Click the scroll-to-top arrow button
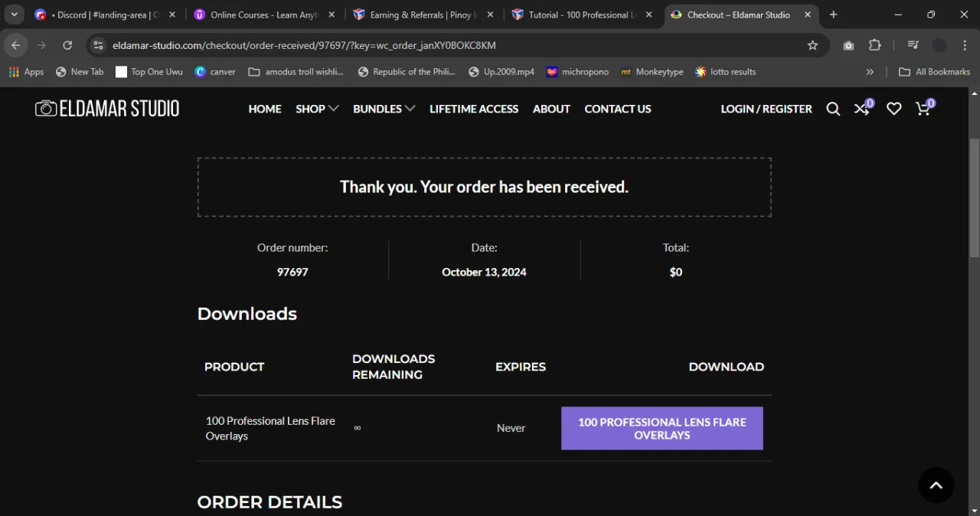 (x=936, y=485)
